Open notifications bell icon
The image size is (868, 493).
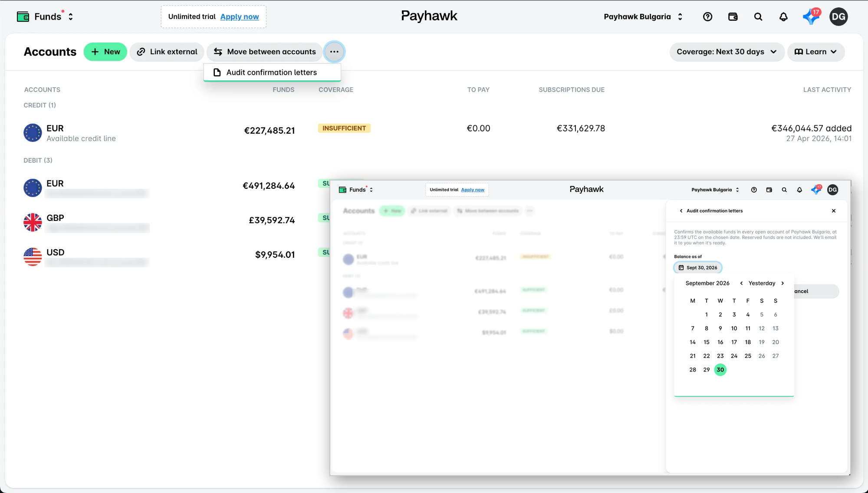coord(783,16)
